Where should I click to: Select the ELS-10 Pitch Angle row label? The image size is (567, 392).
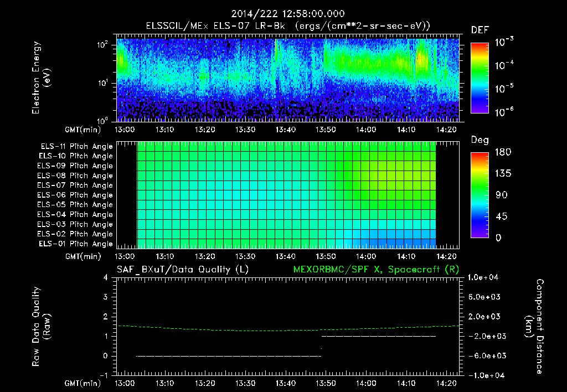click(x=76, y=156)
